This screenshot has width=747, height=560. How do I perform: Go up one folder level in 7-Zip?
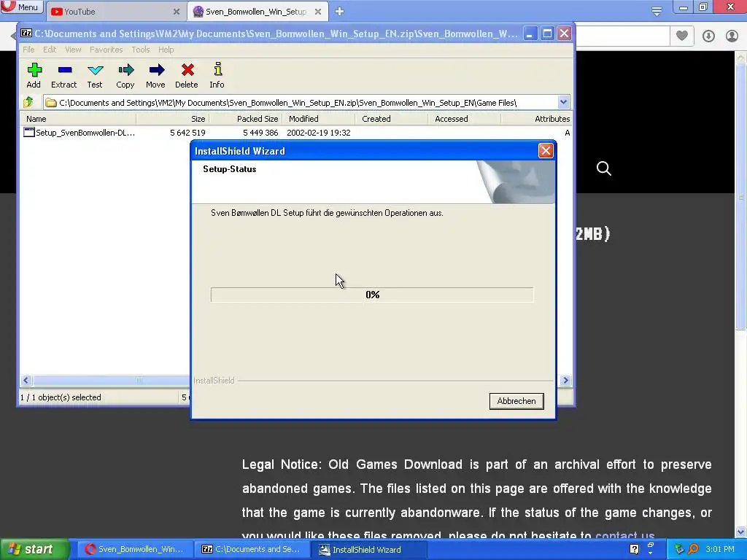[28, 102]
